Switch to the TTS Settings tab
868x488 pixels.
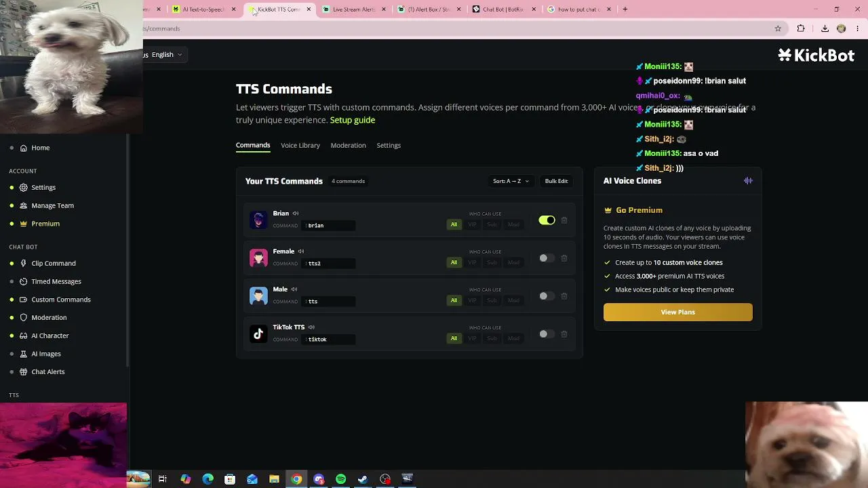[389, 145]
